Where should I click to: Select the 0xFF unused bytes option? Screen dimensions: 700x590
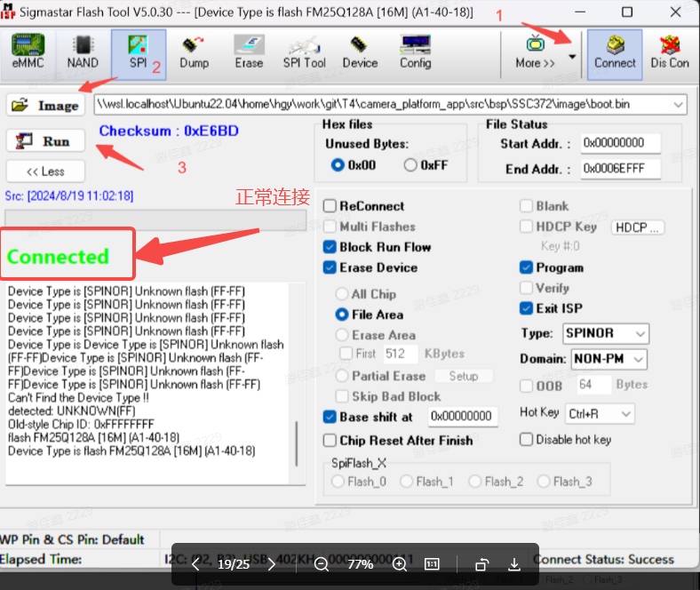click(426, 165)
